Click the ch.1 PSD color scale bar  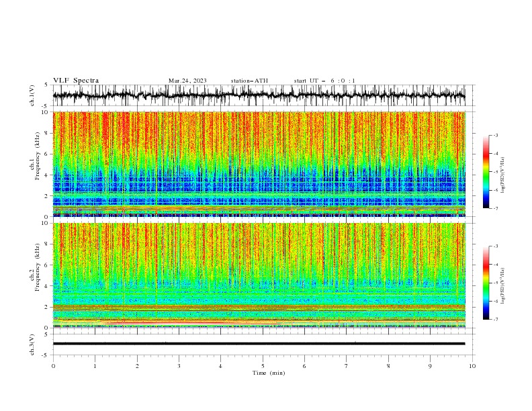point(486,172)
